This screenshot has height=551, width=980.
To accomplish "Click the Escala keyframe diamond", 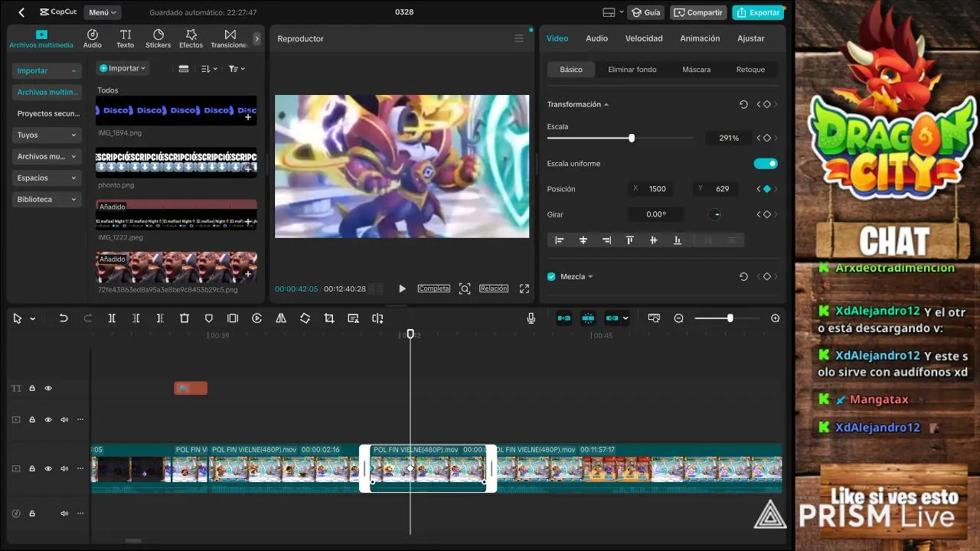I will pos(766,139).
